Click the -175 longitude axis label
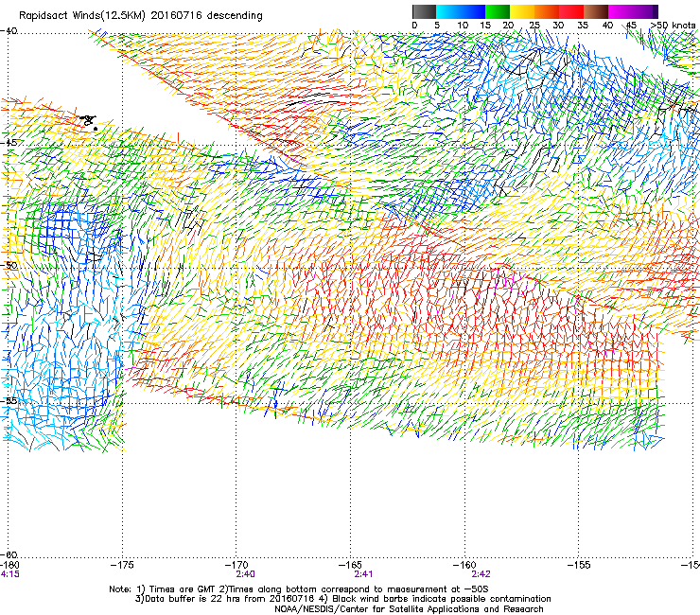700x615 pixels. (122, 565)
